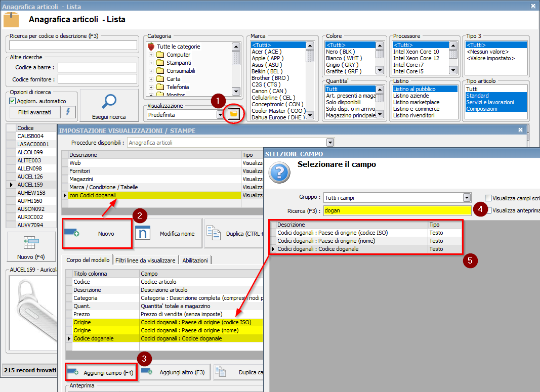Viewport: 540px width, 392px height.
Task: Open the Gruppo Tutti i campi dropdown
Action: click(467, 197)
